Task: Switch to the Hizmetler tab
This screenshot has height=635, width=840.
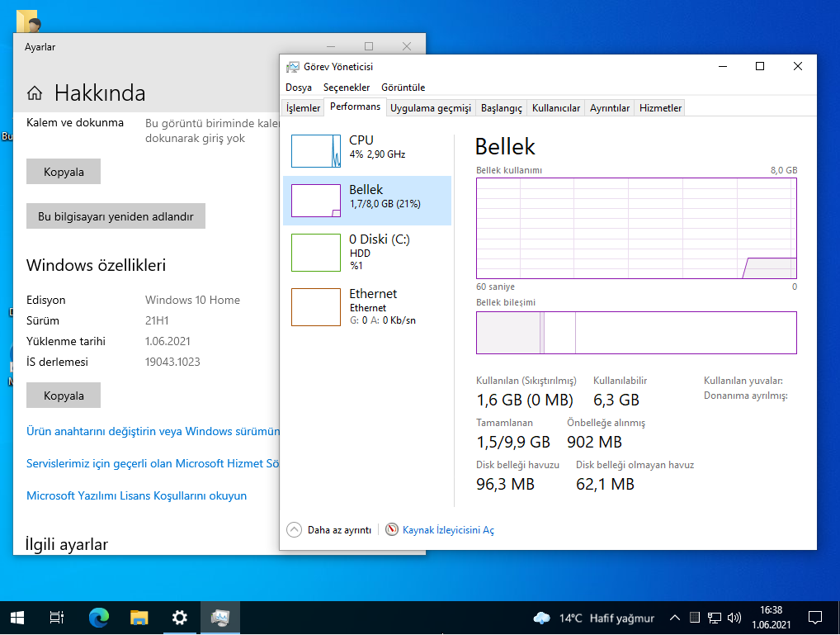Action: (661, 108)
